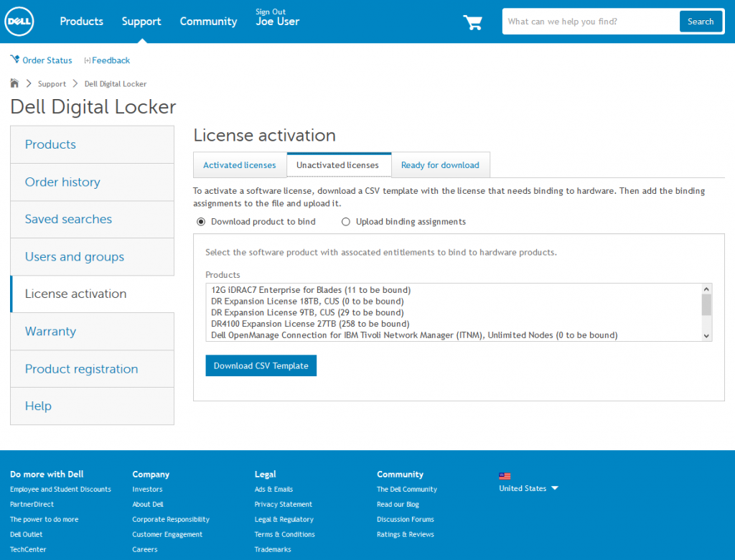
Task: Open the shopping cart
Action: pos(472,22)
